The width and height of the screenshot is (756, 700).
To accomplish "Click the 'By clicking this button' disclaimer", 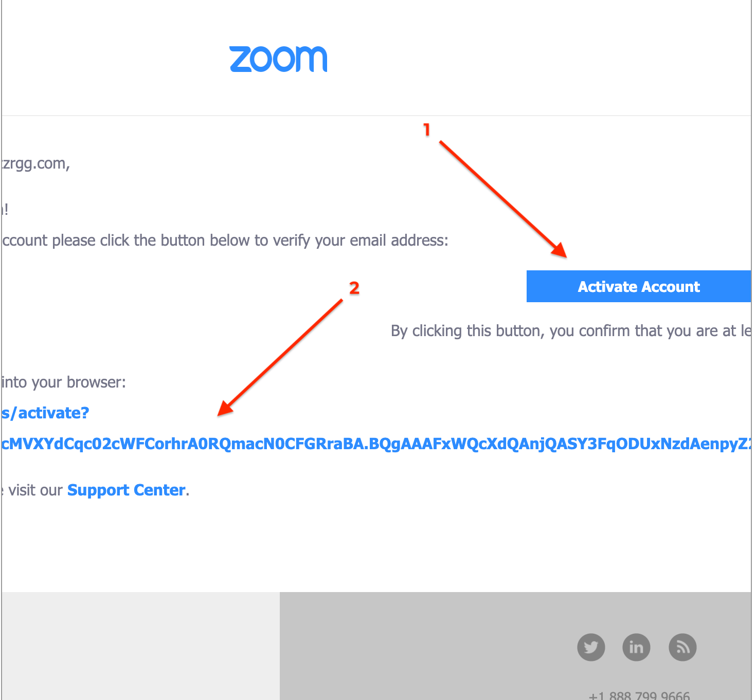I will 571,331.
